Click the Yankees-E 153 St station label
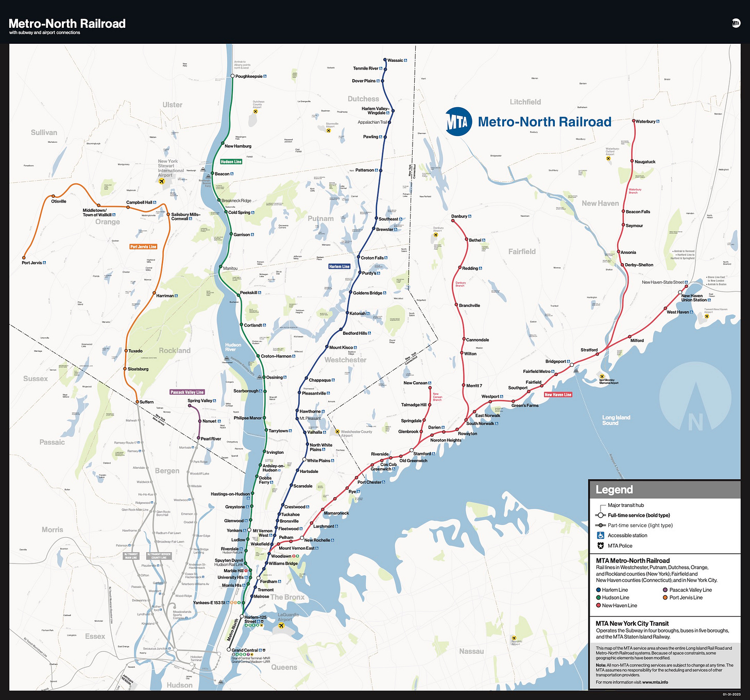 coord(210,603)
